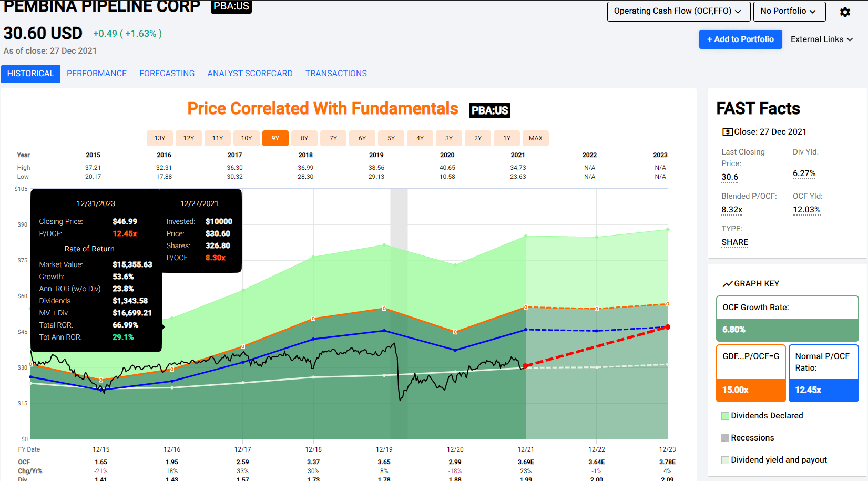Click the 12/18 orange line data point
The width and height of the screenshot is (868, 481).
tap(313, 319)
